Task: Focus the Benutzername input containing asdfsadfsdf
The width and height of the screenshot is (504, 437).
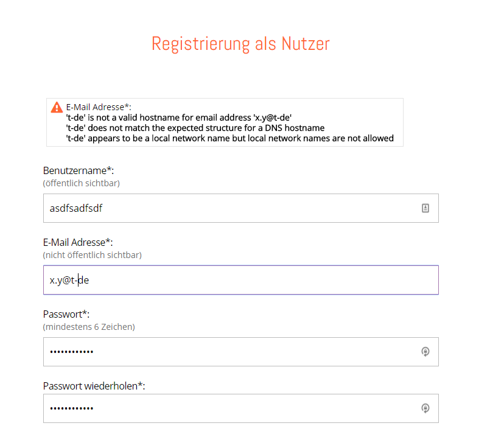Action: 231,208
